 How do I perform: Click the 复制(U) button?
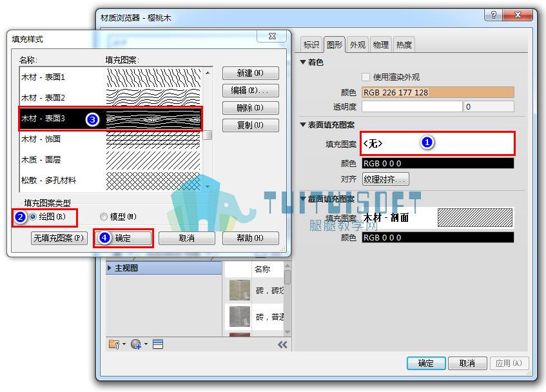click(250, 125)
